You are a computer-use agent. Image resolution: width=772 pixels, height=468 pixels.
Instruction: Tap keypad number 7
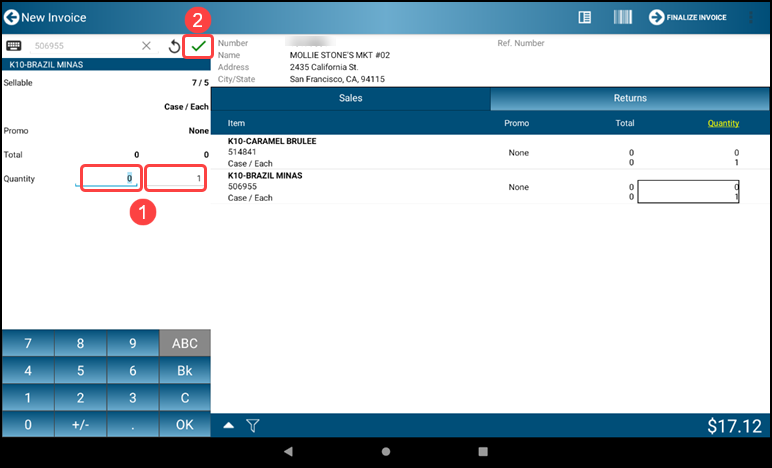[x=28, y=343]
